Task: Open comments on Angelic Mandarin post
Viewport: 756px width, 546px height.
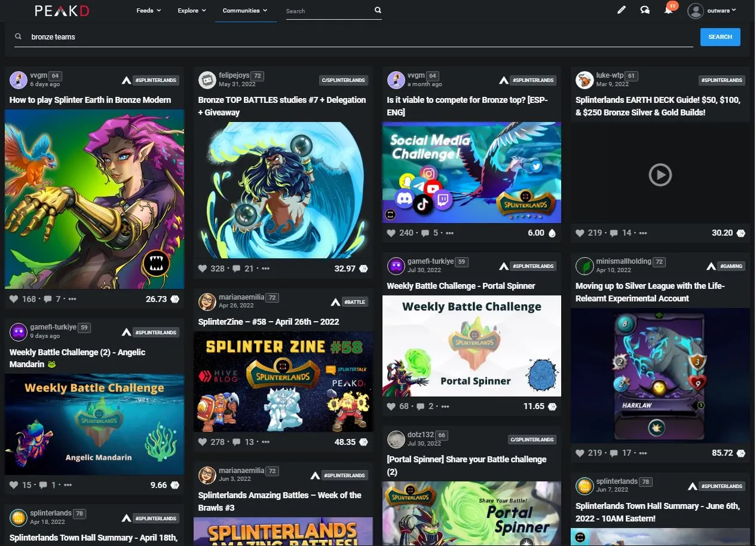Action: click(44, 485)
